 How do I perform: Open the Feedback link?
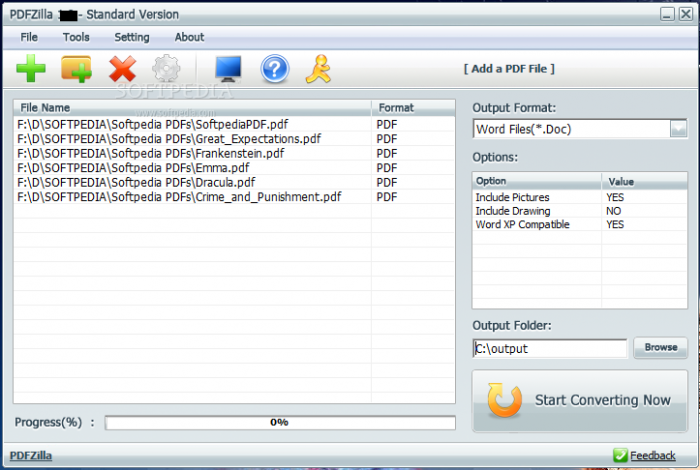pyautogui.click(x=652, y=455)
